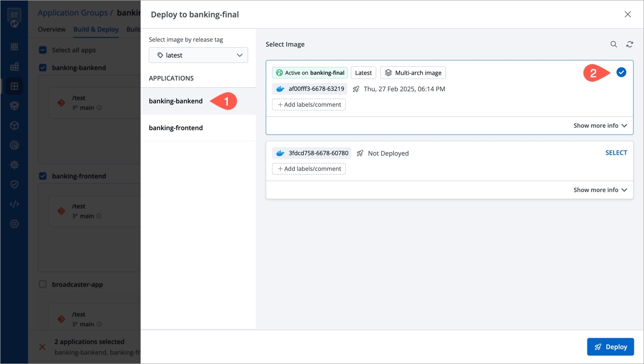Click the code editor icon in the sidebar
This screenshot has height=364, width=644.
pyautogui.click(x=14, y=204)
